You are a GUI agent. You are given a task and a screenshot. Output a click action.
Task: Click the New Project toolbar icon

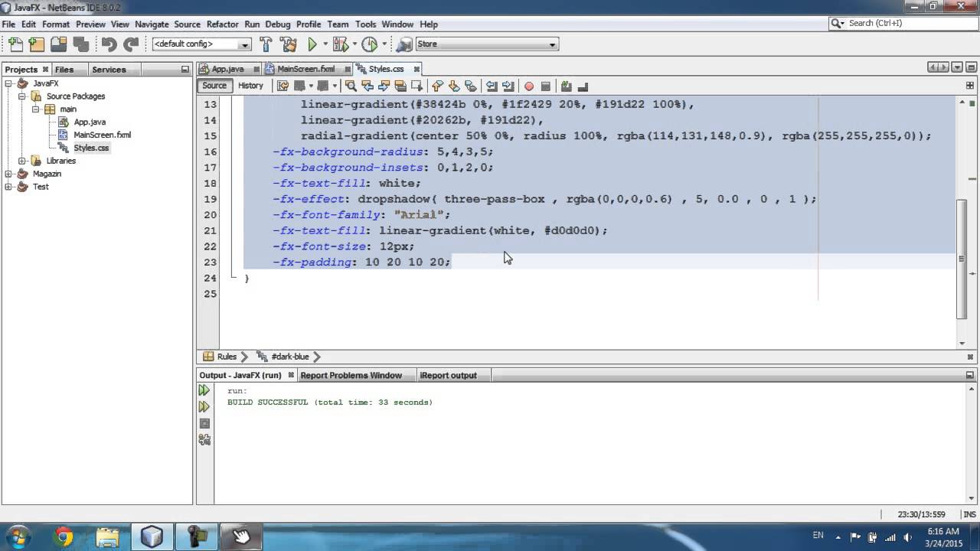pyautogui.click(x=36, y=44)
